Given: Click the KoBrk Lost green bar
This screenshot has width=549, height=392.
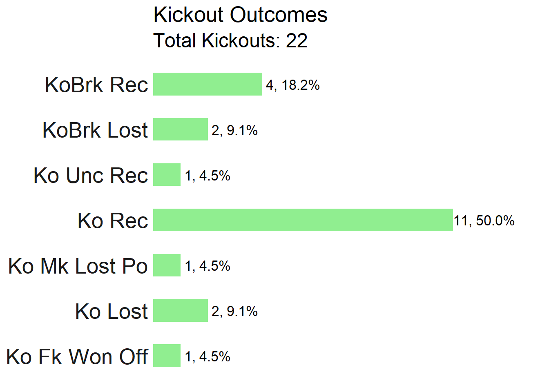Looking at the screenshot, I should (x=181, y=129).
